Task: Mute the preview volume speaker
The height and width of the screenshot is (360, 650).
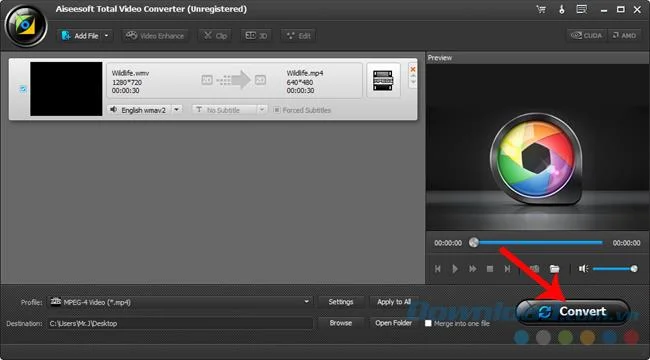Action: pyautogui.click(x=583, y=269)
